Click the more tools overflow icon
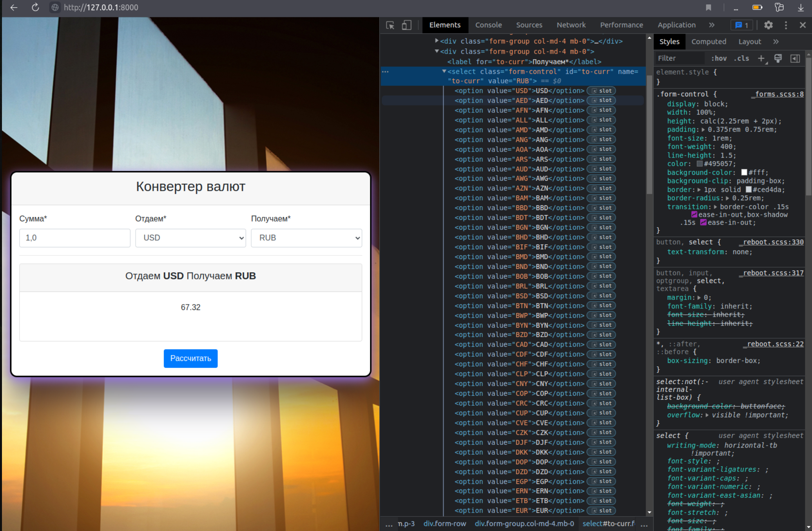This screenshot has width=812, height=531. point(786,25)
